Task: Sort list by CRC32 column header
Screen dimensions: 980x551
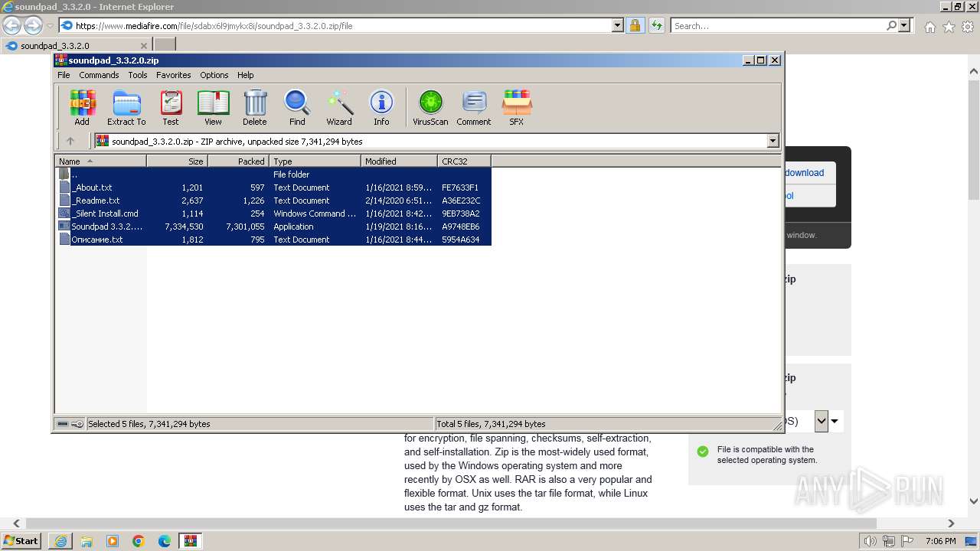Action: (x=464, y=161)
